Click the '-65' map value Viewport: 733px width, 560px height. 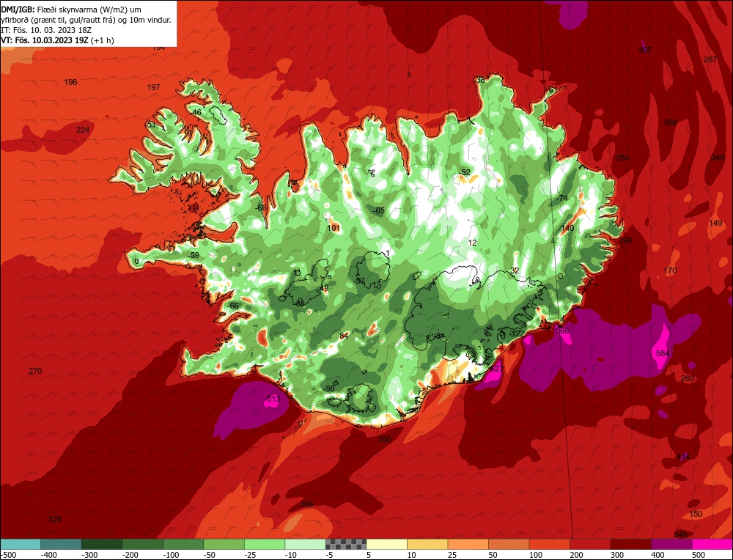point(378,211)
